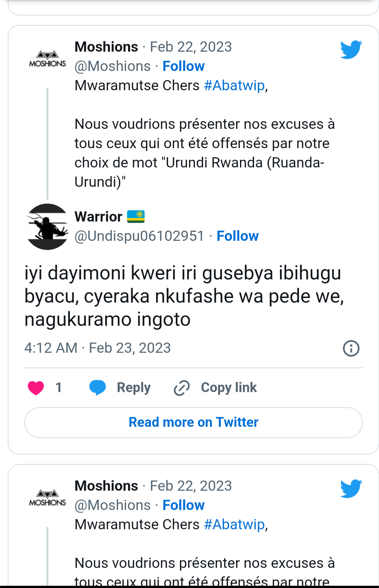Tap the info circle icon beside timestamp
This screenshot has width=379, height=588.
click(x=351, y=348)
